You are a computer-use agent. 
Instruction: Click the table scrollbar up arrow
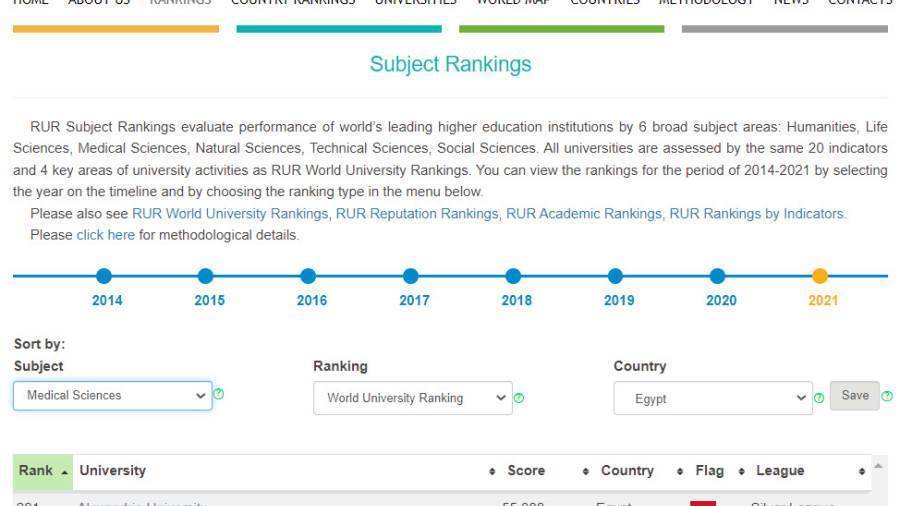878,466
